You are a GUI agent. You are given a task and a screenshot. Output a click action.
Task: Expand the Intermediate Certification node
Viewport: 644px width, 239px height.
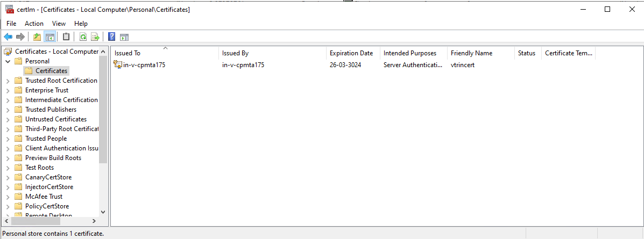point(8,100)
